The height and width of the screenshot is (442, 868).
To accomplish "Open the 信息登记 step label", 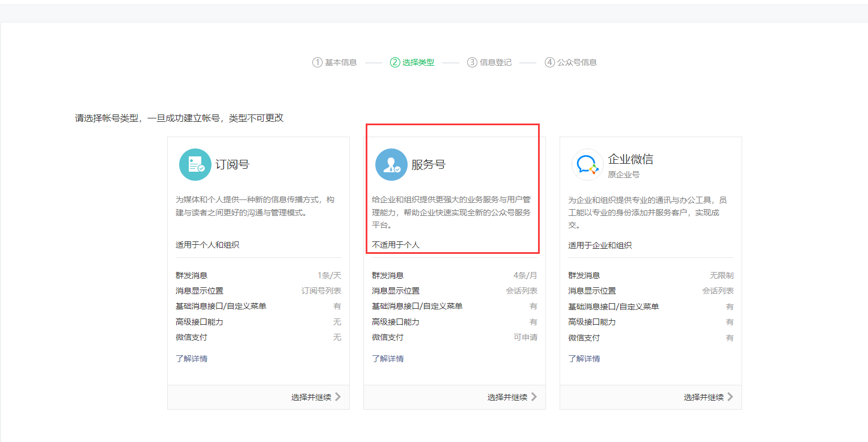I will (x=496, y=62).
